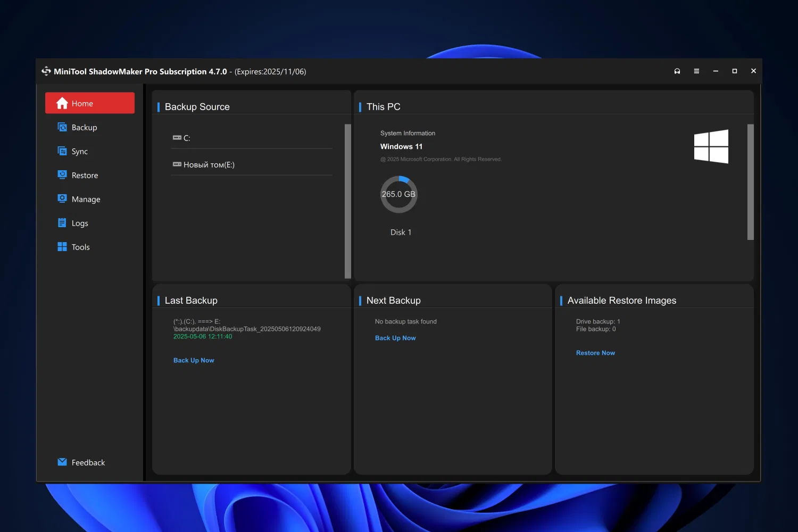Switch to the Backup tab
798x532 pixels.
coord(84,127)
